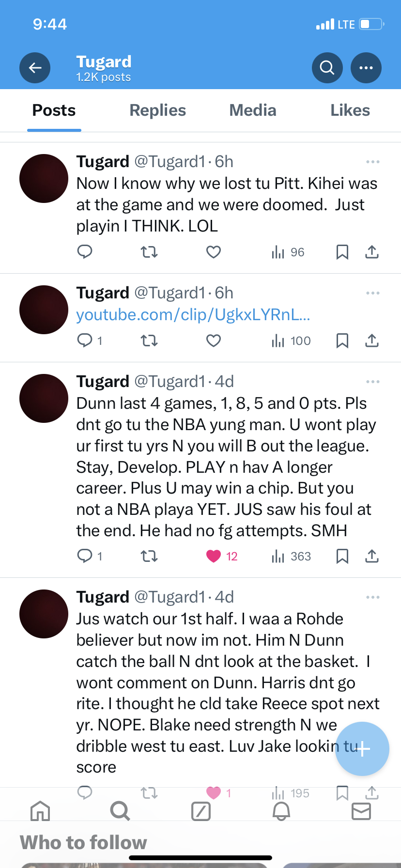The width and height of the screenshot is (401, 868).
Task: Switch to the Media tab
Action: (252, 110)
